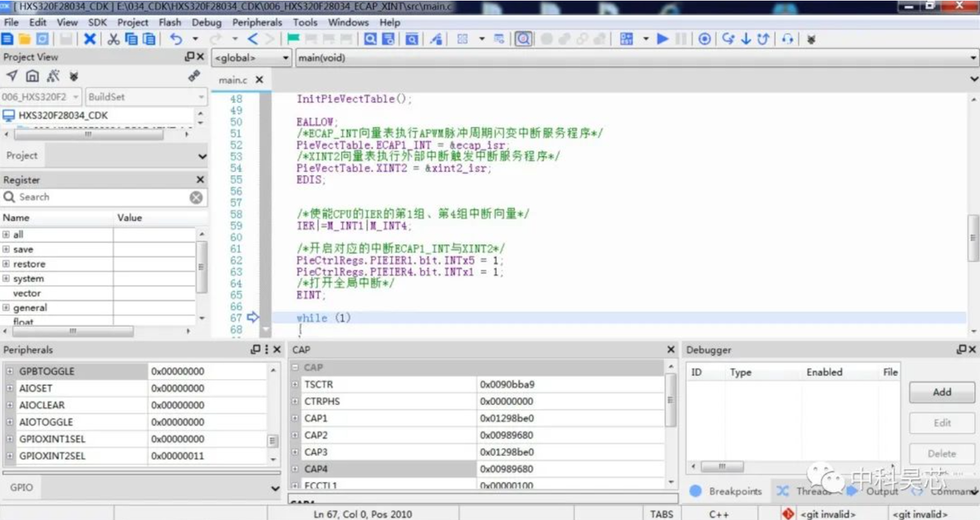Expand the CAP1 register row
This screenshot has width=980, height=520.
click(295, 418)
